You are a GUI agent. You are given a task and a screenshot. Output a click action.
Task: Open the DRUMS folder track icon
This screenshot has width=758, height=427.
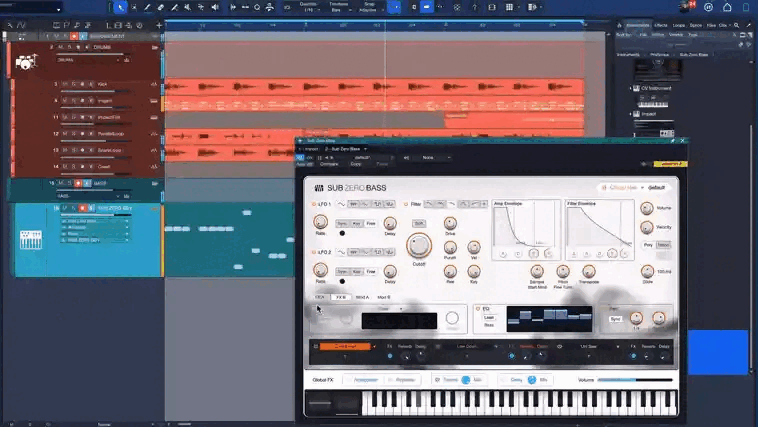[155, 47]
